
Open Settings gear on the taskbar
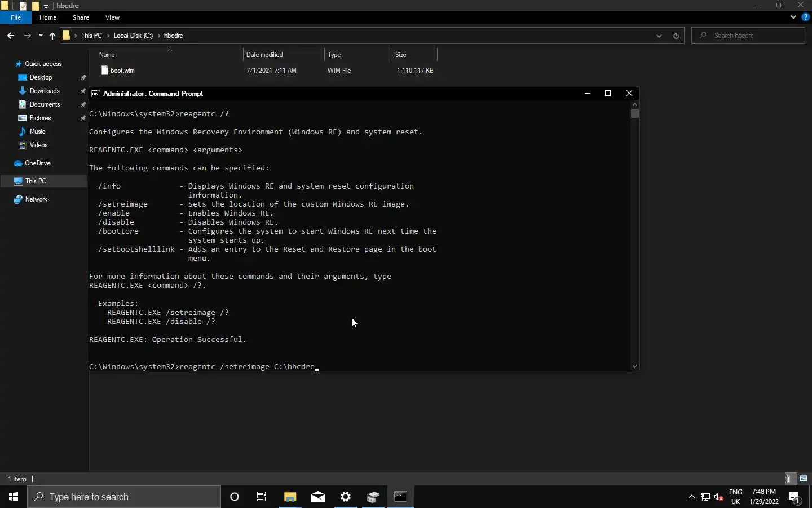pyautogui.click(x=346, y=497)
